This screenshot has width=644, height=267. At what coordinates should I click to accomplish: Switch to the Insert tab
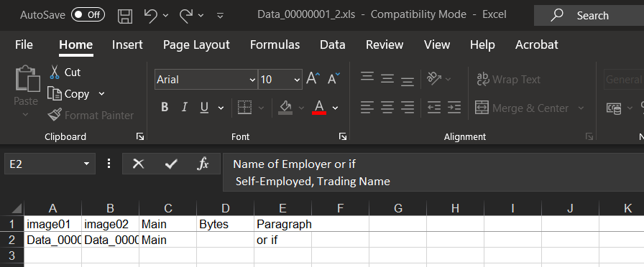click(127, 44)
